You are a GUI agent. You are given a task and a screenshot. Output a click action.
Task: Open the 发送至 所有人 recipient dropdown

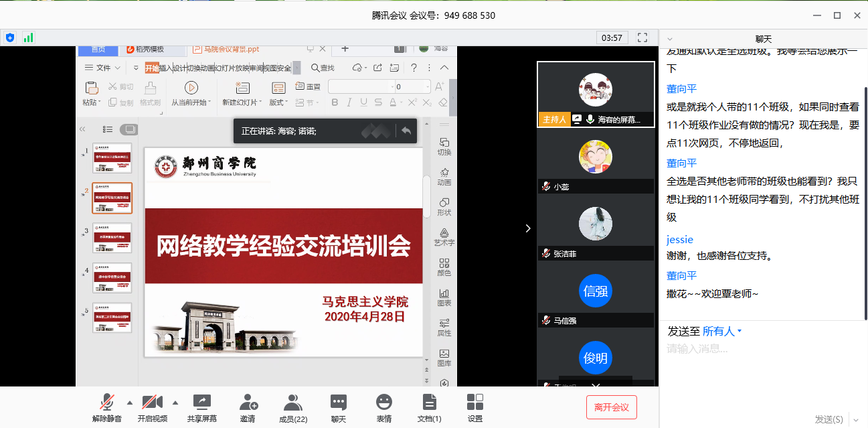721,330
